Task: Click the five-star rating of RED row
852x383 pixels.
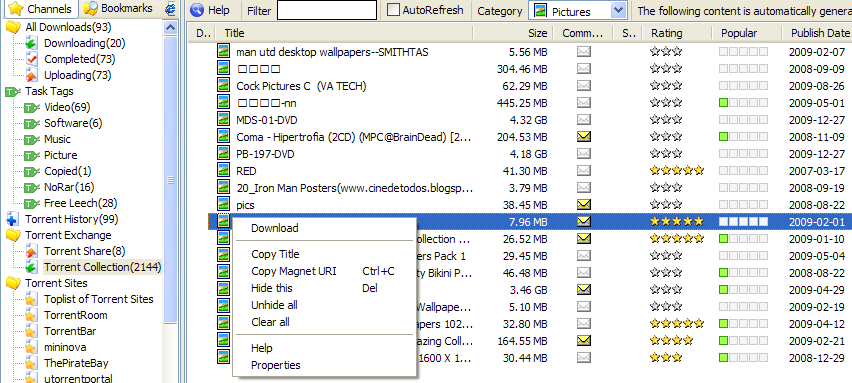Action: point(676,171)
